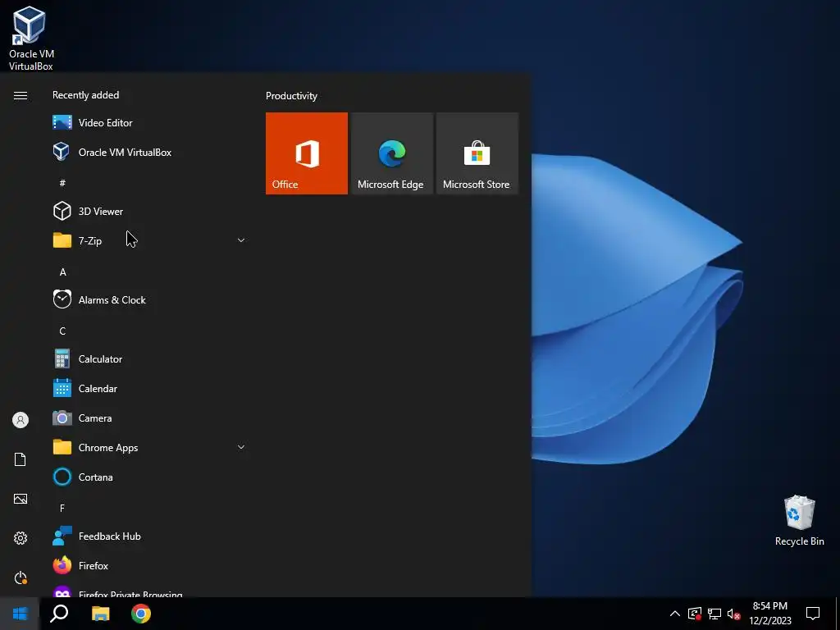Show hidden system tray icons
Viewport: 840px width, 630px height.
click(x=675, y=614)
